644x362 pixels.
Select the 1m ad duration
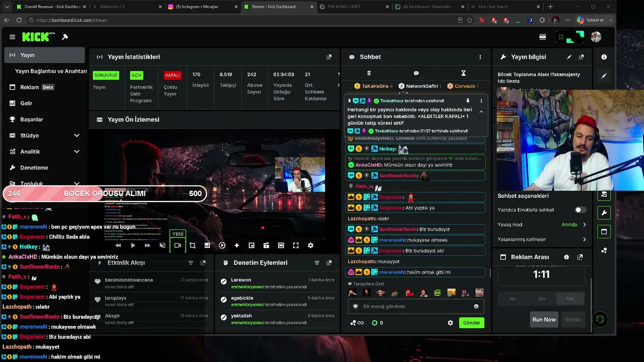(x=512, y=299)
